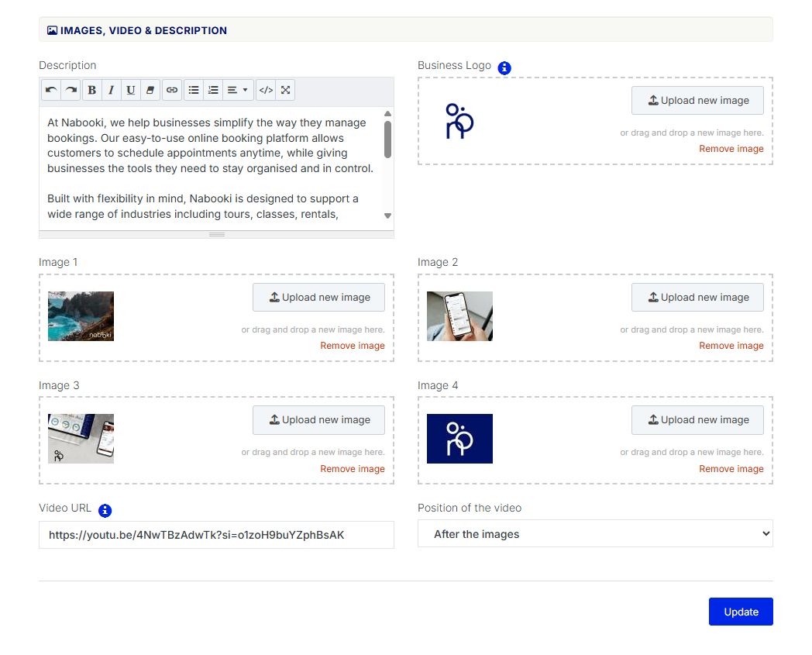This screenshot has height=655, width=812.
Task: Click the description editor scrollbar down arrow
Action: pyautogui.click(x=388, y=215)
